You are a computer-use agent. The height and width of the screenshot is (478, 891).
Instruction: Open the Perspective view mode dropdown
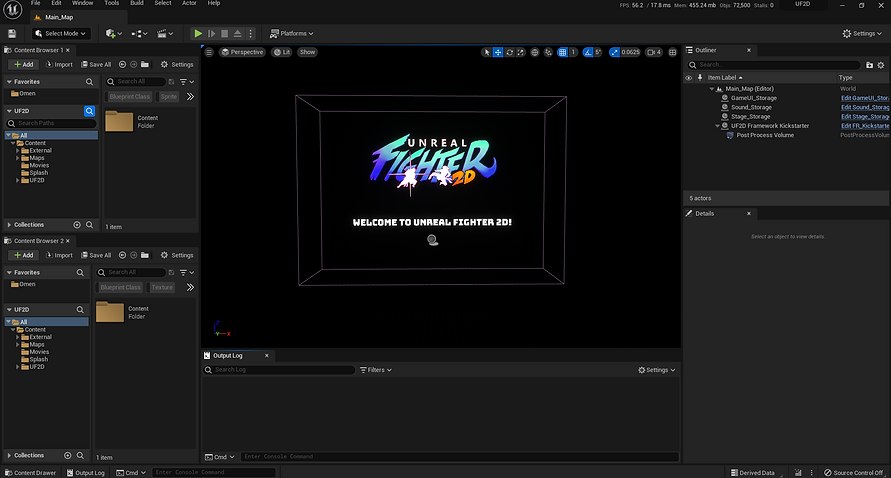click(x=242, y=52)
